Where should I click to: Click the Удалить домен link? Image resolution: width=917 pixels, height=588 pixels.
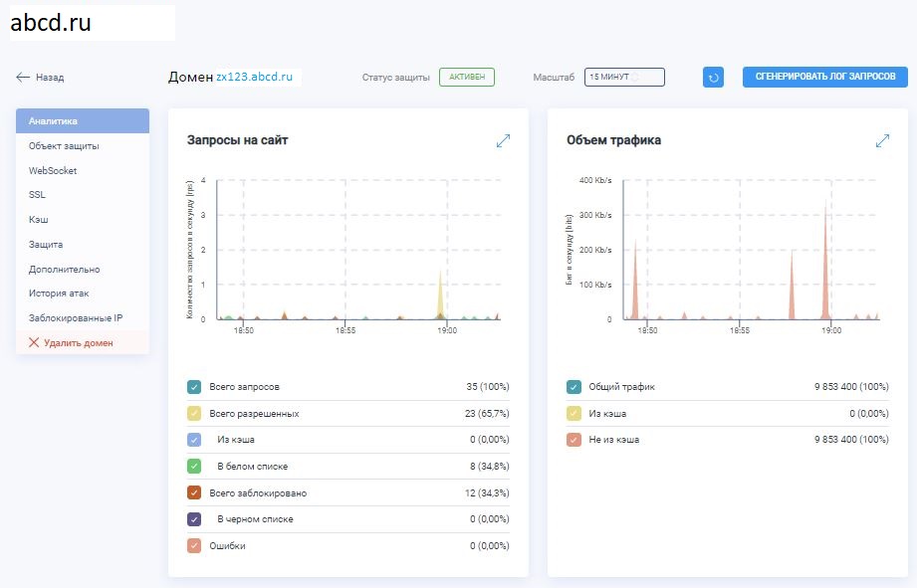tap(79, 342)
